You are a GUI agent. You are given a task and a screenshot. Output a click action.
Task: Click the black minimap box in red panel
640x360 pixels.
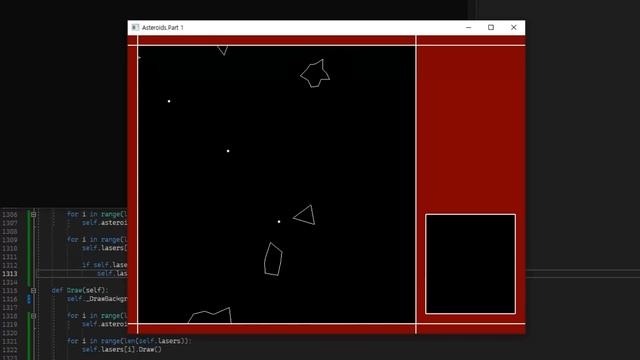pyautogui.click(x=470, y=264)
